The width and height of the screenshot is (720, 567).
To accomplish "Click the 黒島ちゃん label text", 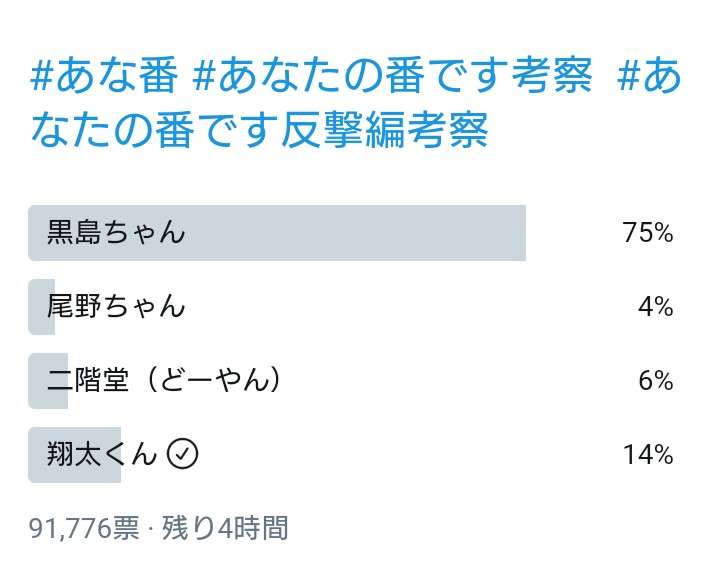I will [x=116, y=232].
